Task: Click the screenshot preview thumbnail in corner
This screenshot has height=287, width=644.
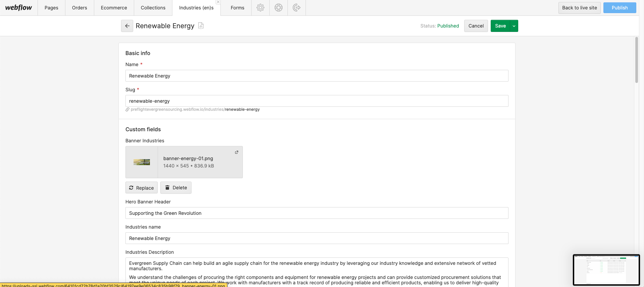Action: pos(606,270)
